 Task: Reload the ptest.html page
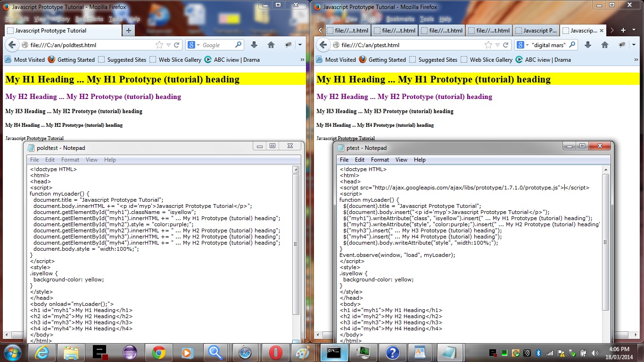[506, 45]
